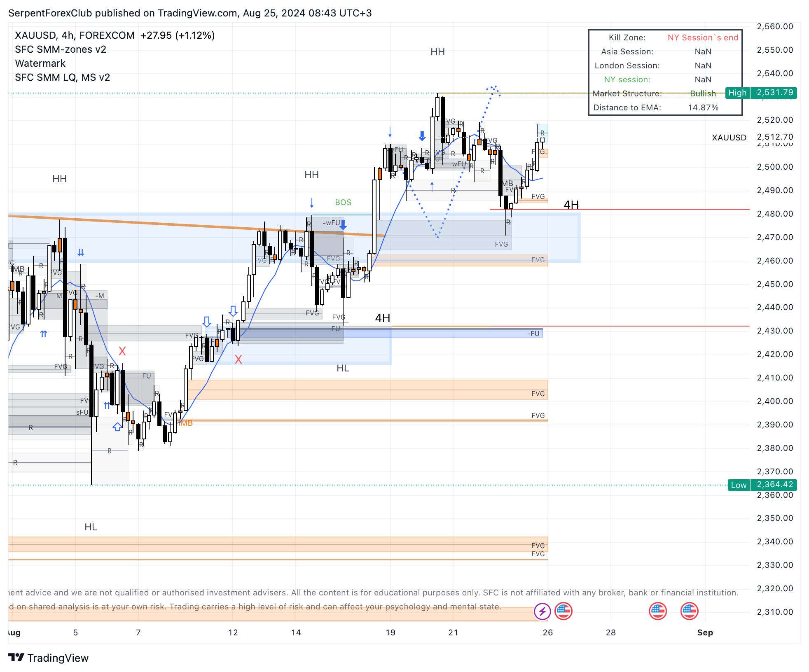The width and height of the screenshot is (809, 672).
Task: Click the Market Structure: row label
Action: click(x=627, y=93)
